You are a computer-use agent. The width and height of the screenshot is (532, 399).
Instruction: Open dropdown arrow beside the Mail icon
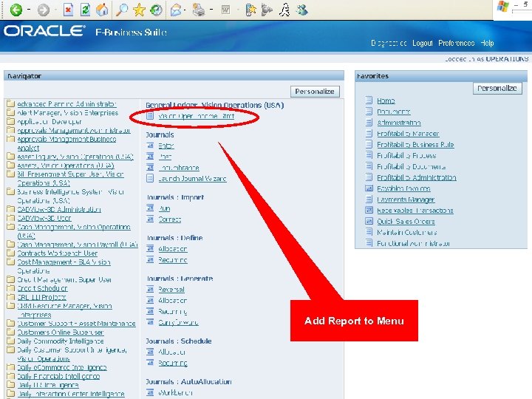click(x=186, y=10)
